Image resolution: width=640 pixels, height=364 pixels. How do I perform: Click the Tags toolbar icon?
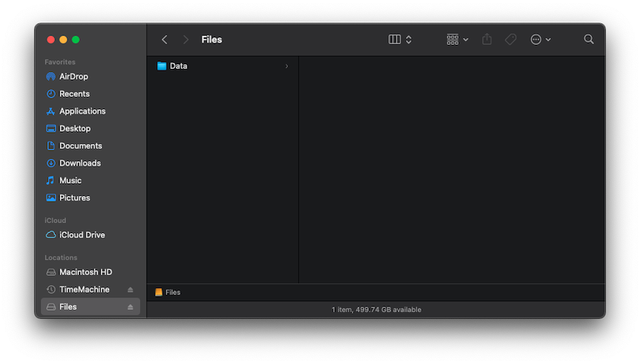[x=511, y=39]
